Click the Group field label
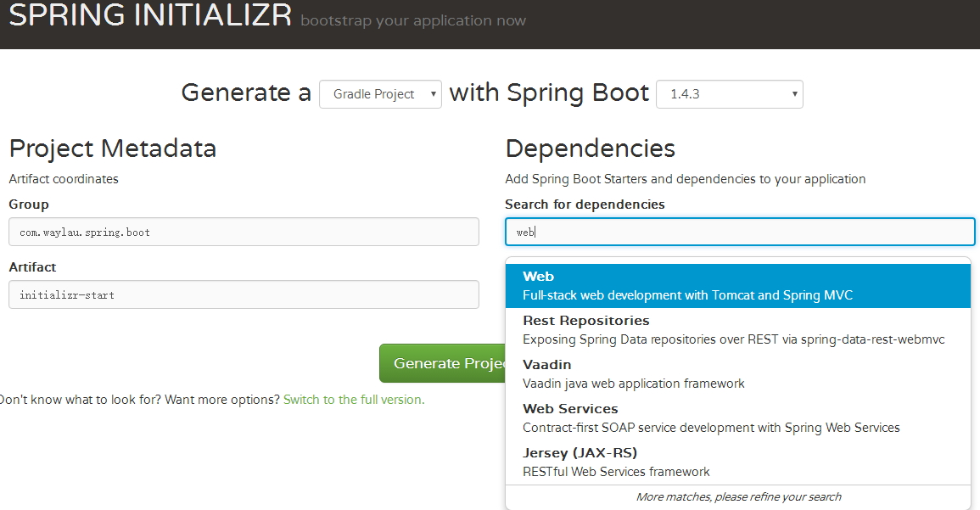The width and height of the screenshot is (980, 510). pyautogui.click(x=29, y=205)
